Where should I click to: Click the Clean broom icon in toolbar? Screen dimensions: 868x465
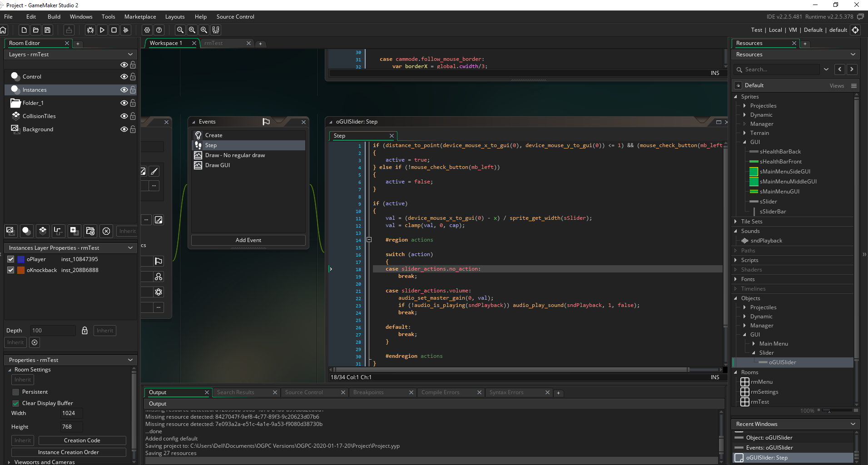click(x=126, y=30)
